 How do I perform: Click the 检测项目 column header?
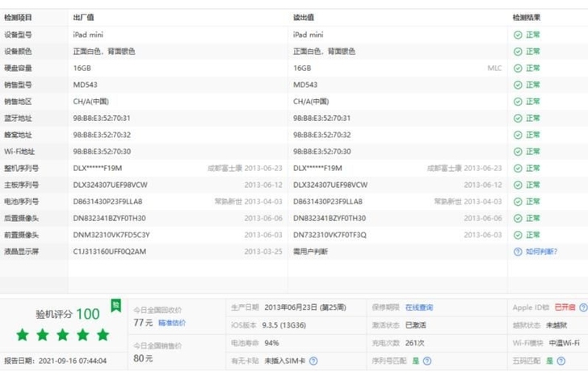pyautogui.click(x=18, y=18)
